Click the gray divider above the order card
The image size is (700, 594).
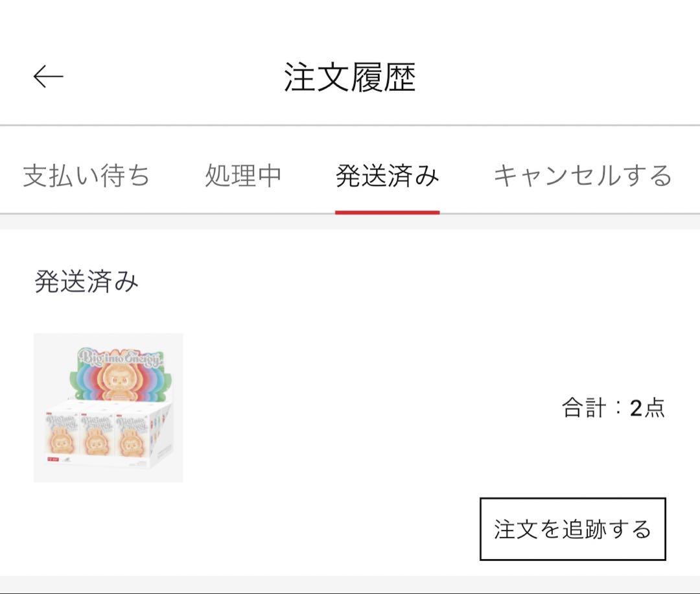pyautogui.click(x=350, y=222)
